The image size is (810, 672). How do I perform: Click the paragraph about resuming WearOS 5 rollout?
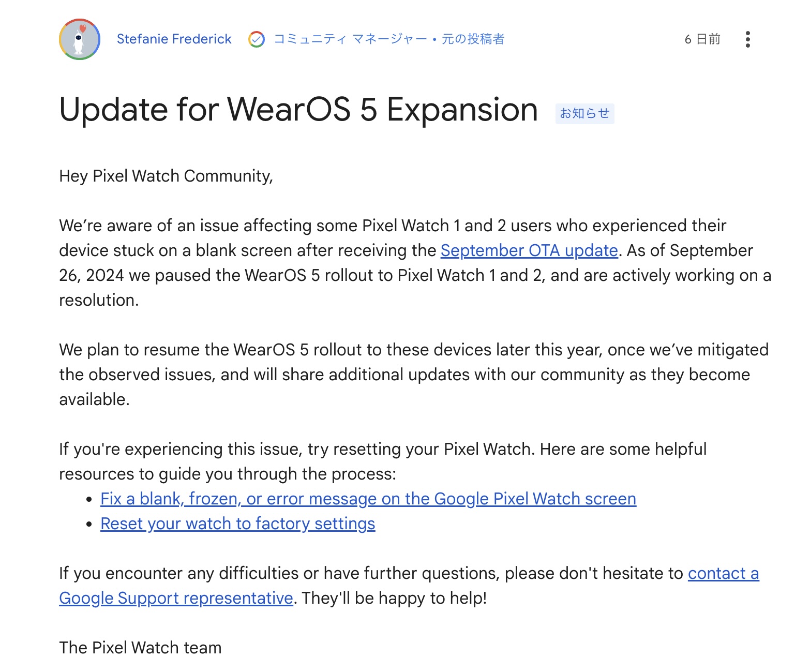[x=414, y=375]
